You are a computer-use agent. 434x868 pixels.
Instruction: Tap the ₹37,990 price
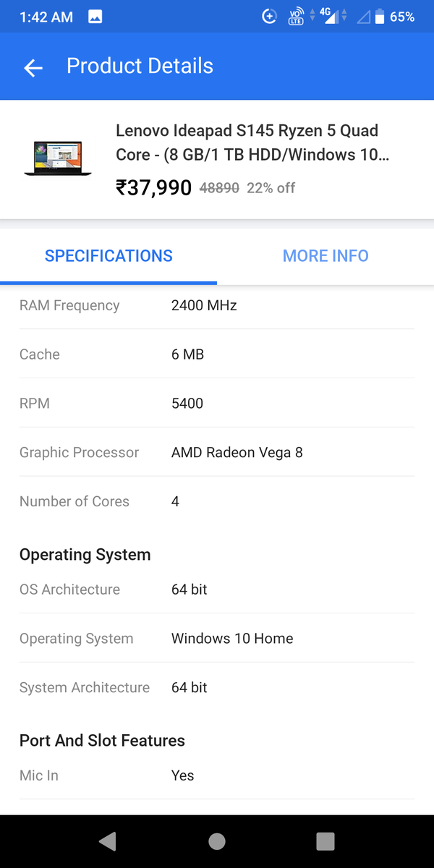tap(153, 188)
